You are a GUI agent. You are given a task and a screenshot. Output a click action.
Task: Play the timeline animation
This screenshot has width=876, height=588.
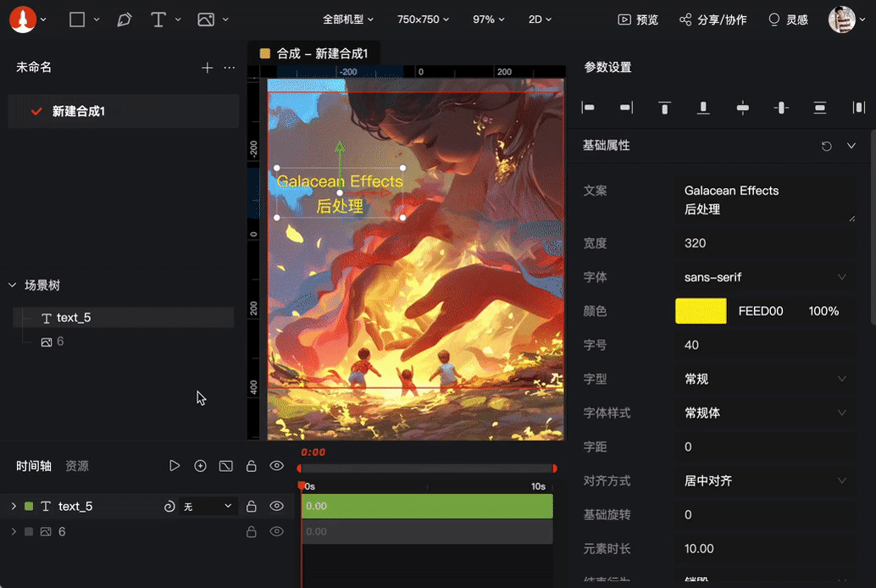click(x=175, y=466)
